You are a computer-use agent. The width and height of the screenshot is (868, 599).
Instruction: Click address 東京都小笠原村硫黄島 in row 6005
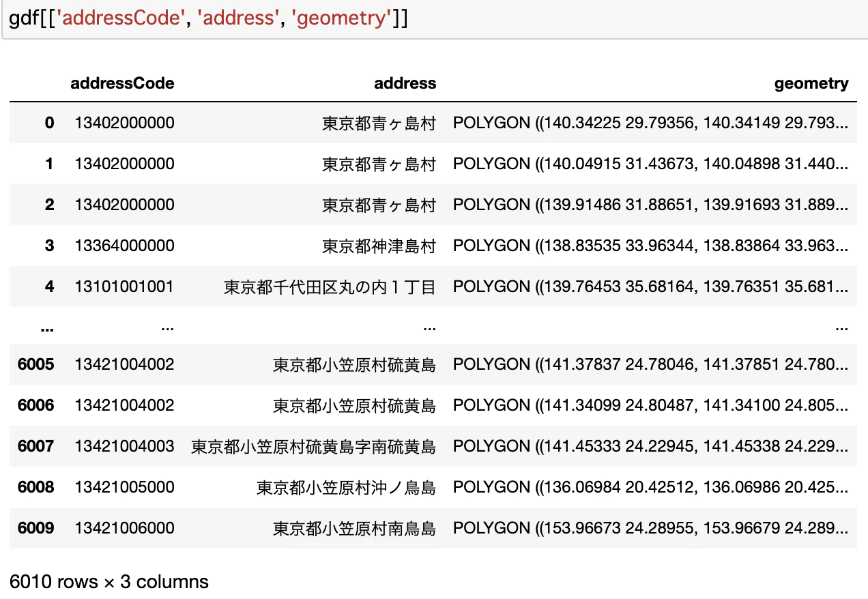coord(355,365)
